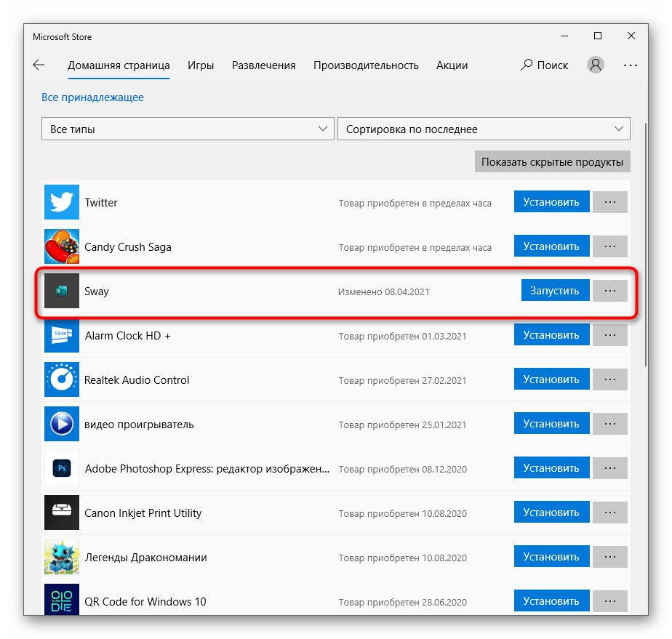Viewport: 672px width, 639px height.
Task: Install Adobe Photoshop Express
Action: tap(551, 468)
